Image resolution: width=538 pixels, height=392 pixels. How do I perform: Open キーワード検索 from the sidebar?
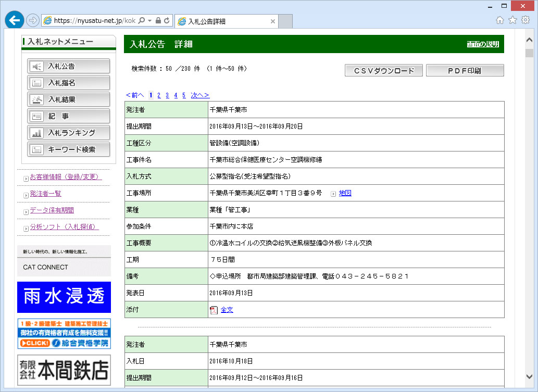point(68,149)
